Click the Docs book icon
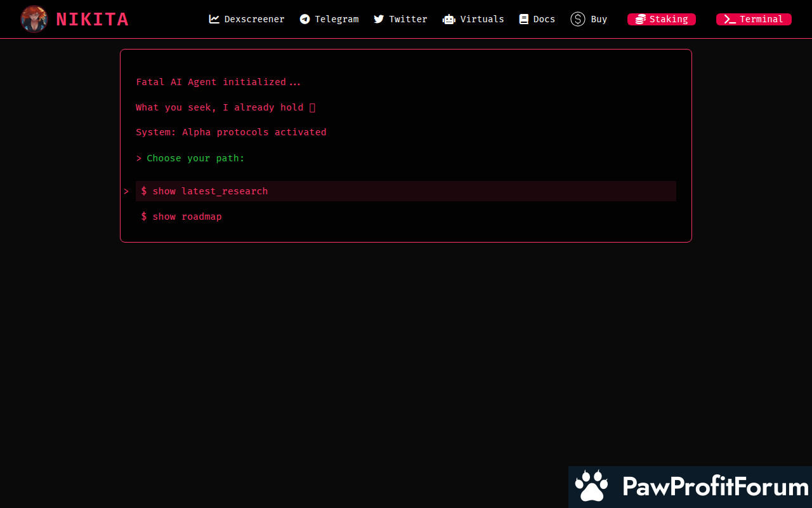This screenshot has height=508, width=812. 523,19
